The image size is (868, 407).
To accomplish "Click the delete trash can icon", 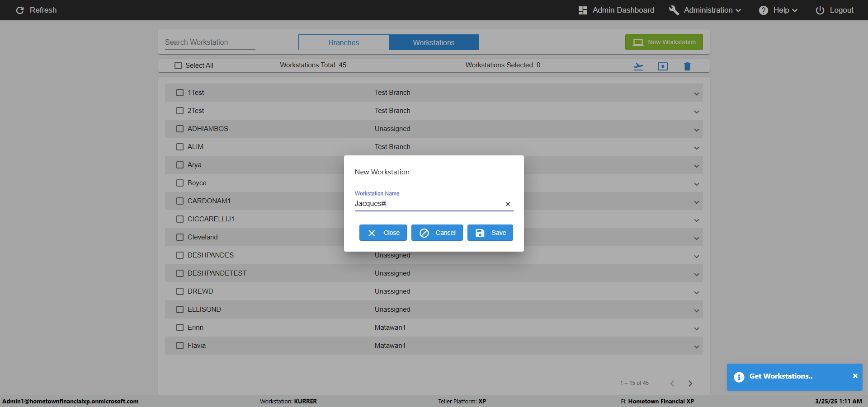I will (x=687, y=66).
